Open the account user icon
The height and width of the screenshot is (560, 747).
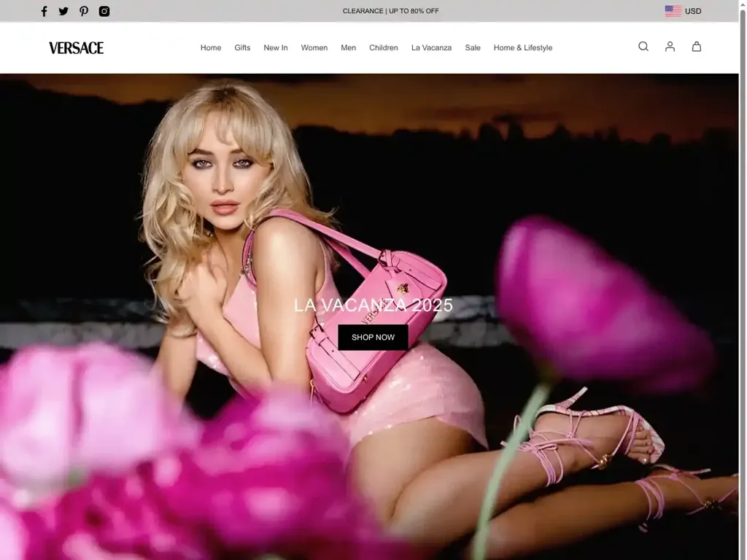point(670,47)
